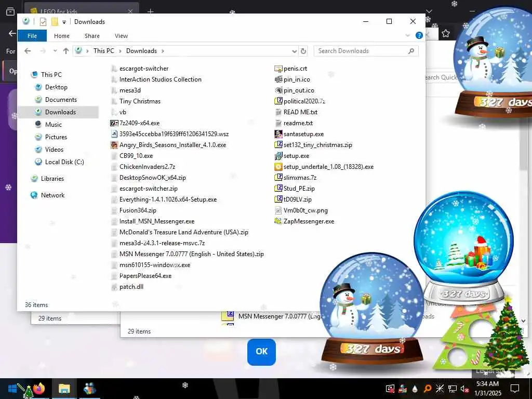Screen dimensions: 532x399
Task: Expand the Downloads breadcrumb arrow
Action: [163, 51]
